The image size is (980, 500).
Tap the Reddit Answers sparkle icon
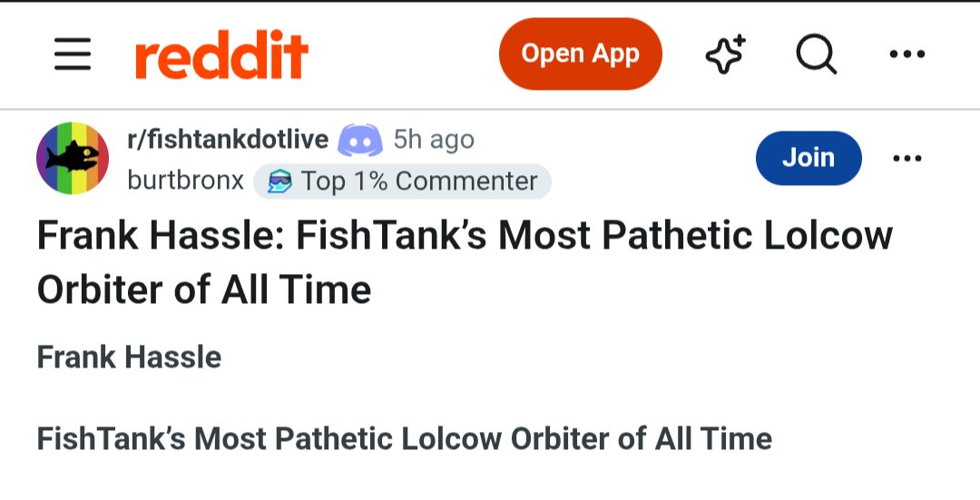726,54
